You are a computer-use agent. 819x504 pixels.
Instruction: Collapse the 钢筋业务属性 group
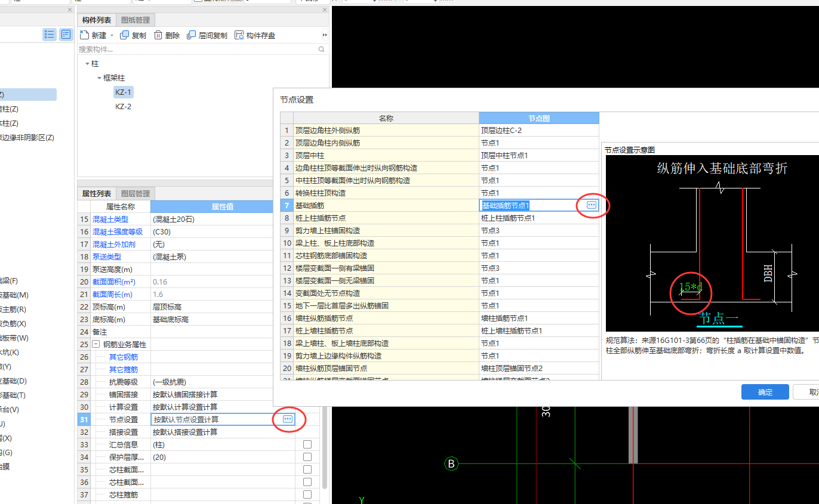96,345
